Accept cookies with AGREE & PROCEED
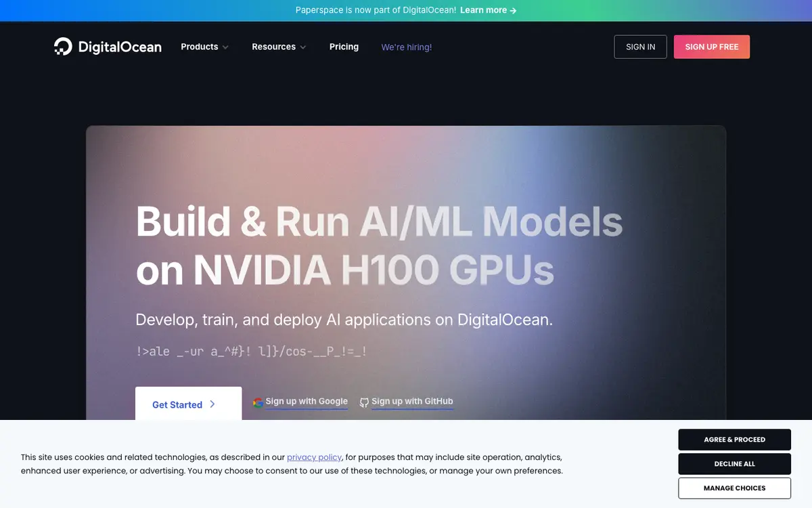The height and width of the screenshot is (508, 812). (735, 440)
